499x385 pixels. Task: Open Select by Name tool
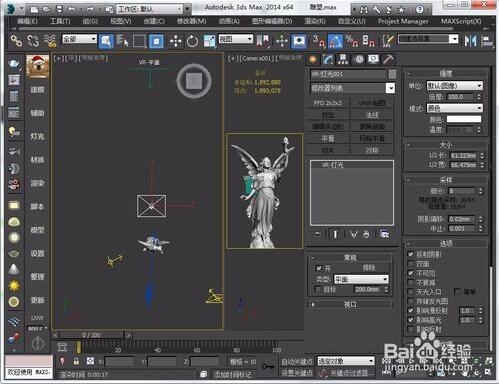tap(122, 41)
